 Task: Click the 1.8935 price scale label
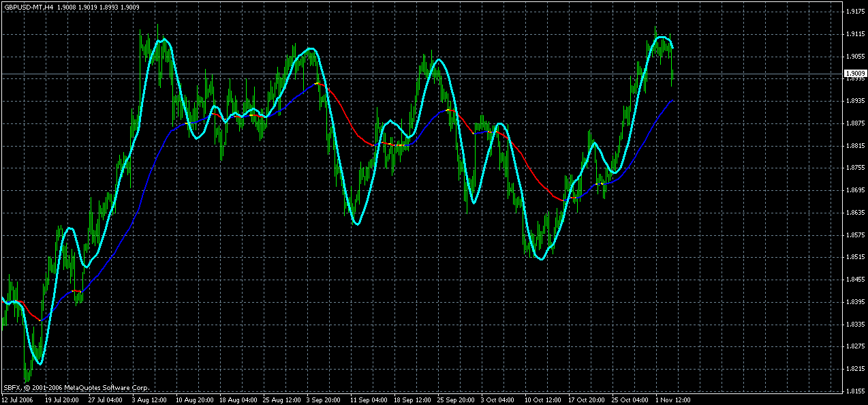click(855, 101)
